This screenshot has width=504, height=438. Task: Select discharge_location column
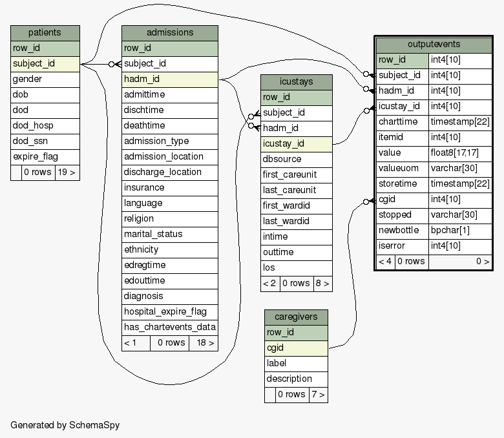pos(170,172)
